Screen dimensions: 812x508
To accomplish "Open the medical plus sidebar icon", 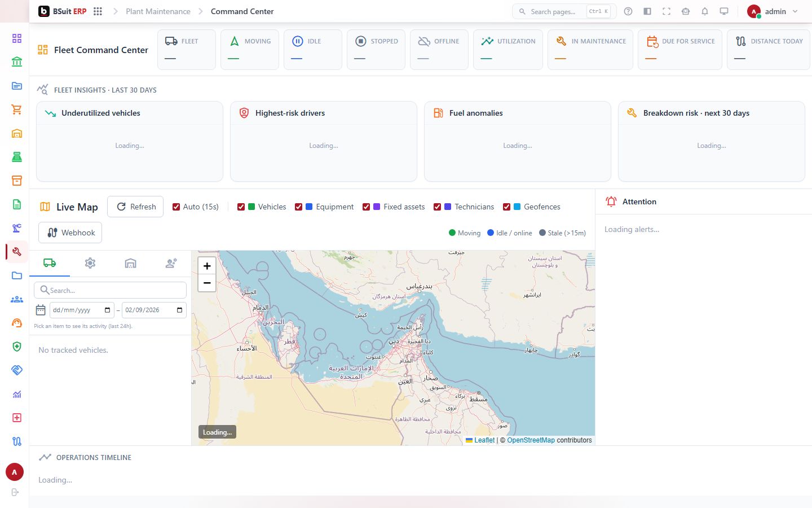I will [17, 418].
